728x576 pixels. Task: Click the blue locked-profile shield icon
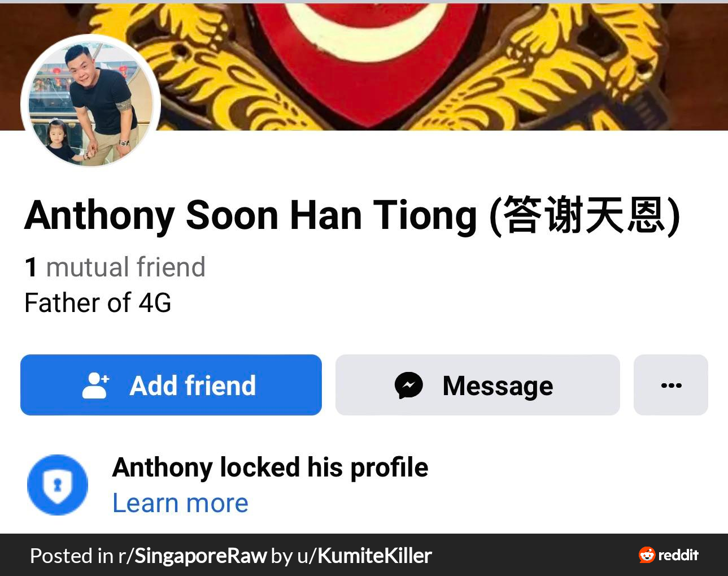[58, 485]
